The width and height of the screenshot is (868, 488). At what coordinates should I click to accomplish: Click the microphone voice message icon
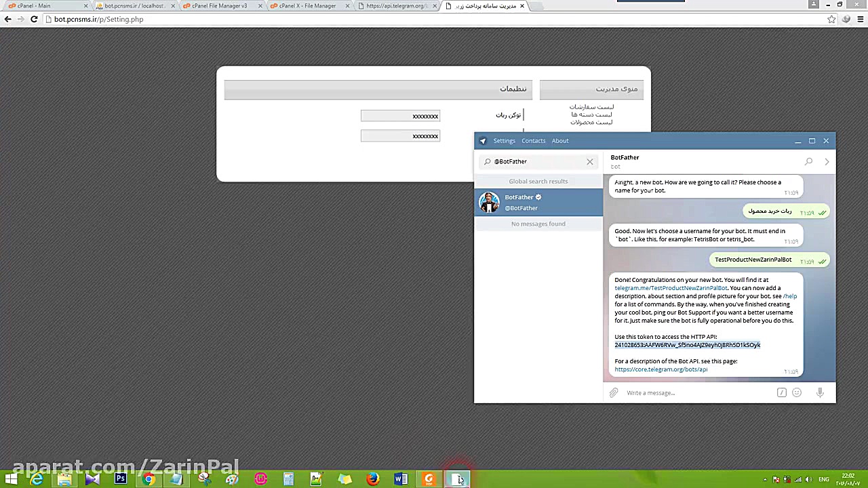820,392
